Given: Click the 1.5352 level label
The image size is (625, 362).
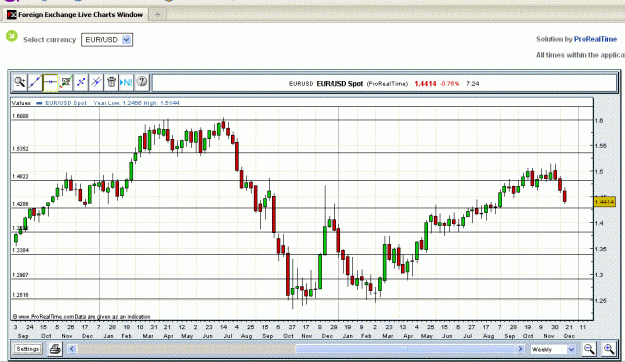Looking at the screenshot, I should click(20, 149).
